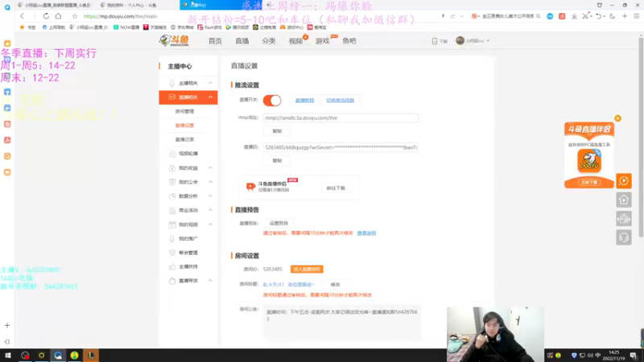
Task: Click the orange enter live room button
Action: (x=307, y=269)
